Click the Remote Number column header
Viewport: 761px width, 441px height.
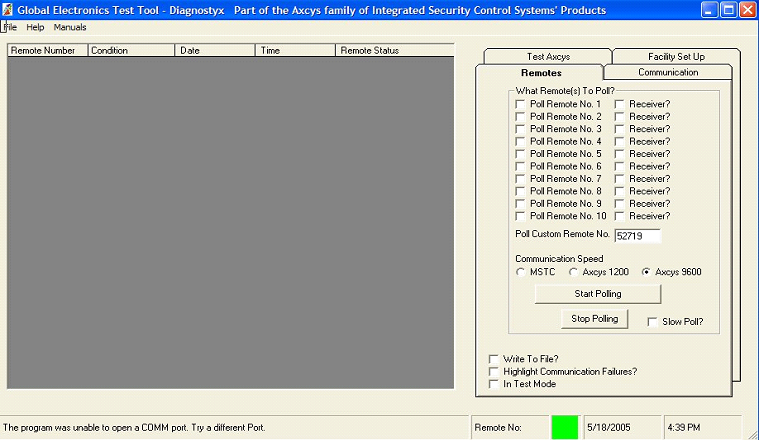(x=48, y=50)
